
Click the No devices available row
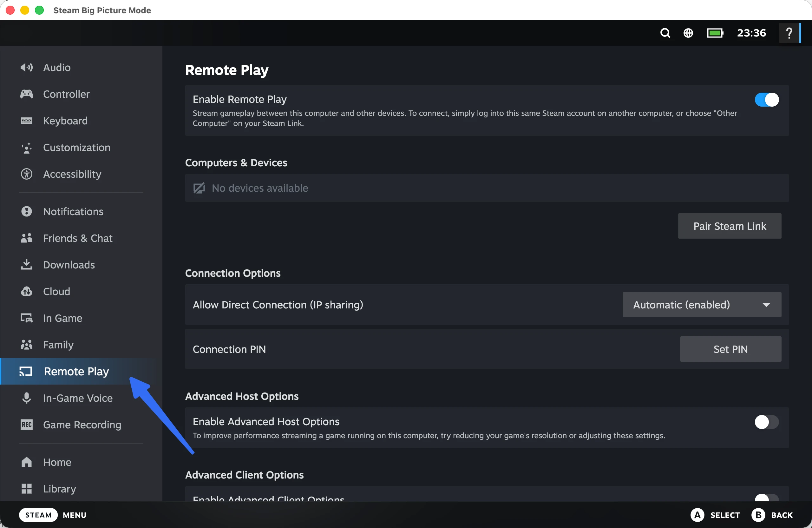point(487,188)
